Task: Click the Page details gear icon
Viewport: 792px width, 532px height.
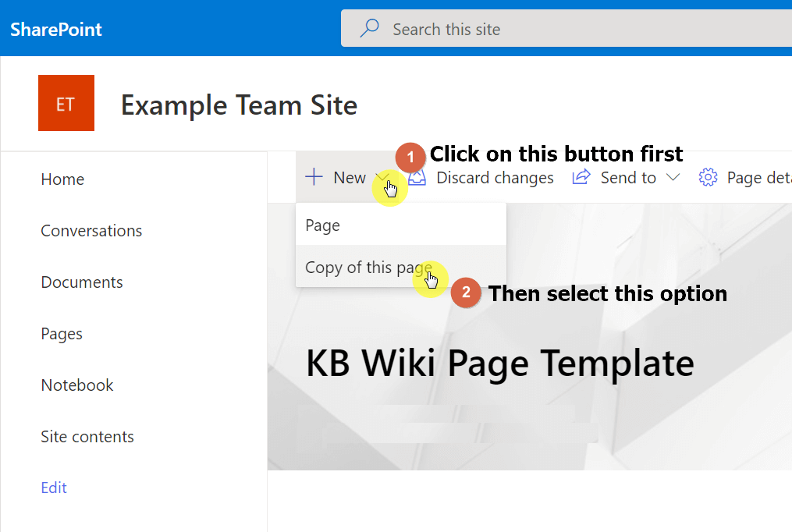Action: click(708, 177)
